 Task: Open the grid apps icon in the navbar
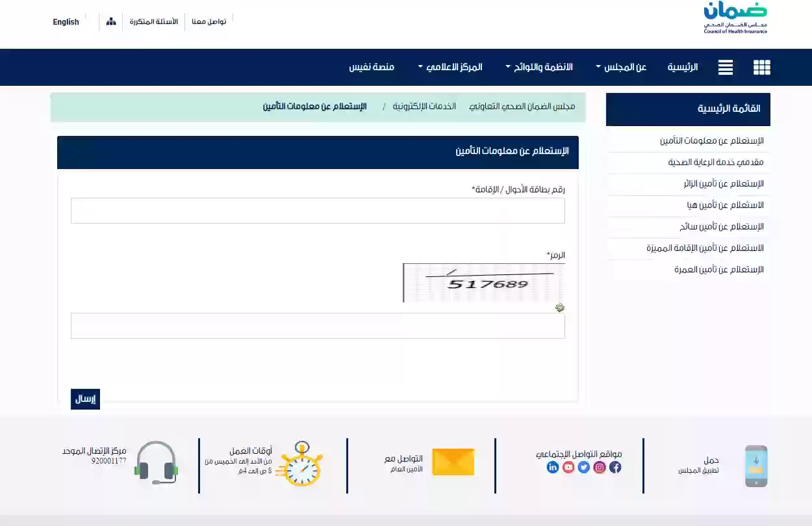tap(761, 67)
